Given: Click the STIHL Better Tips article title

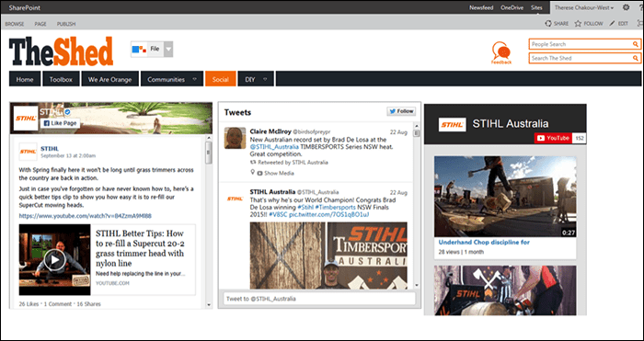Looking at the screenshot, I should click(x=140, y=248).
